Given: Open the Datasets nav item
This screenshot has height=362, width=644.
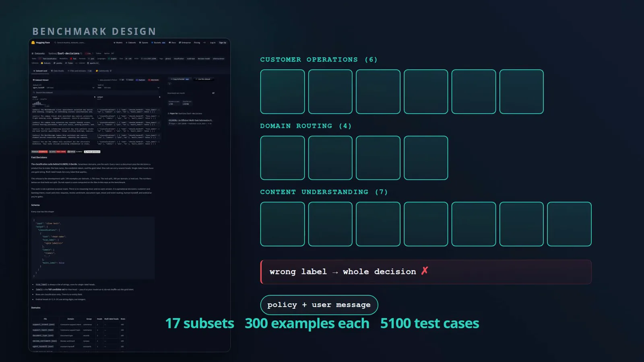Looking at the screenshot, I should coord(131,43).
